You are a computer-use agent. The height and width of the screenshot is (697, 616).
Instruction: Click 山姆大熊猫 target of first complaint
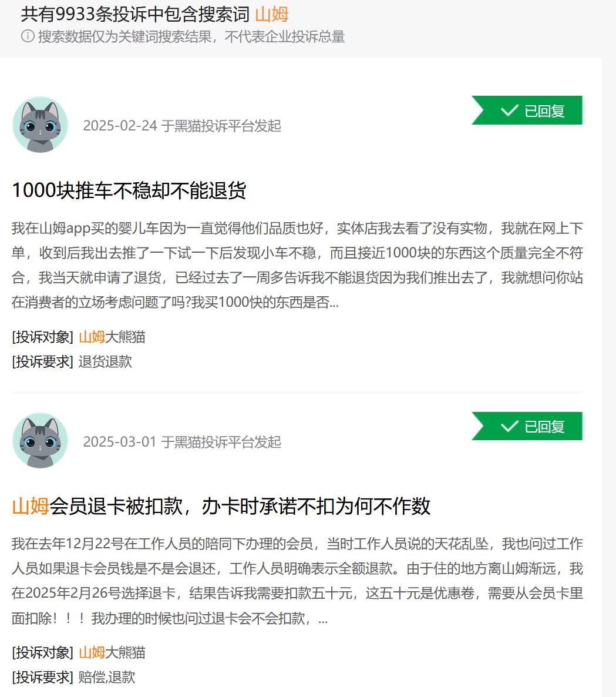point(112,337)
